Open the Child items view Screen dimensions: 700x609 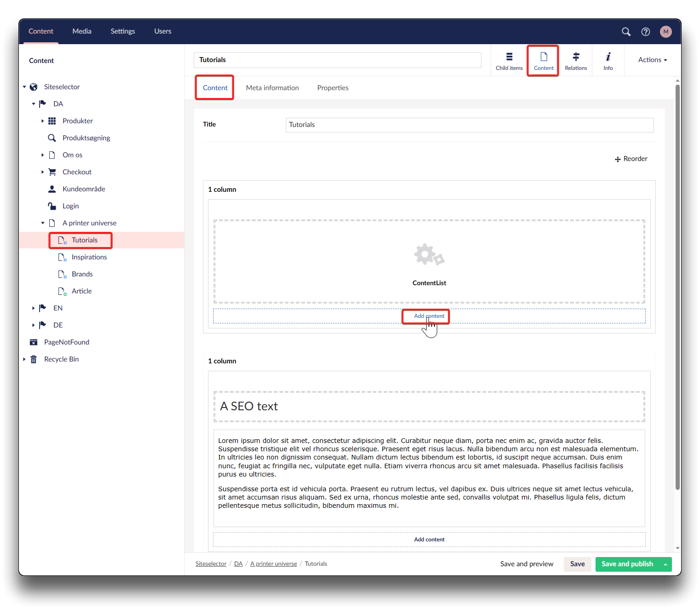[x=509, y=61]
